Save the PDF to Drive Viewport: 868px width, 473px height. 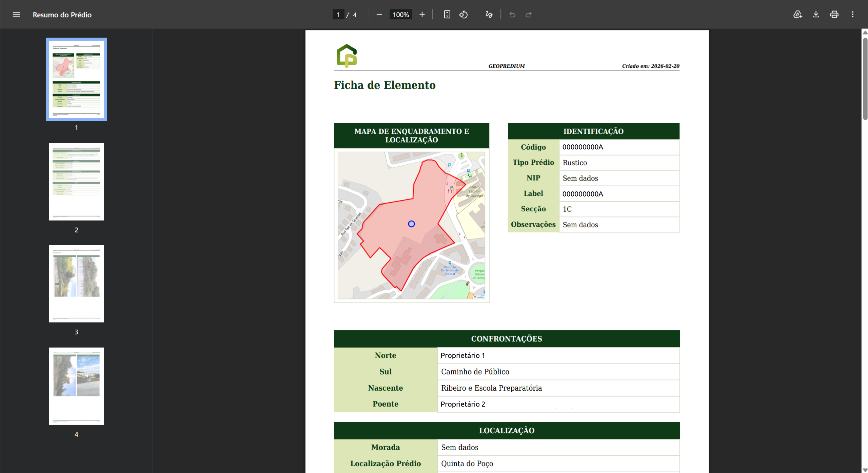click(x=797, y=15)
